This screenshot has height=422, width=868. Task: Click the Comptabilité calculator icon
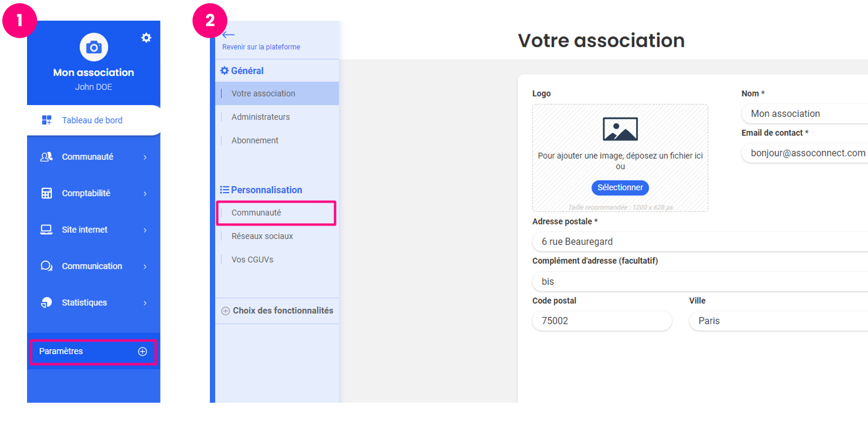coord(46,193)
